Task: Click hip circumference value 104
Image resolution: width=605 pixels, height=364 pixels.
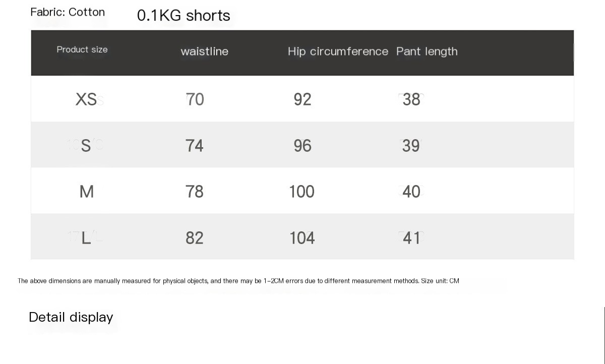Action: click(x=302, y=238)
